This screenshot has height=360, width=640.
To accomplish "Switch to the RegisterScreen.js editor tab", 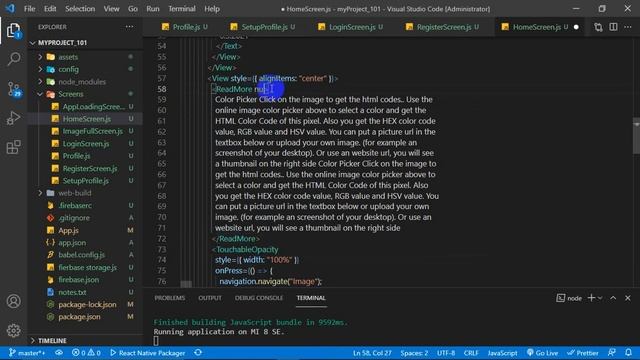I will click(x=444, y=27).
